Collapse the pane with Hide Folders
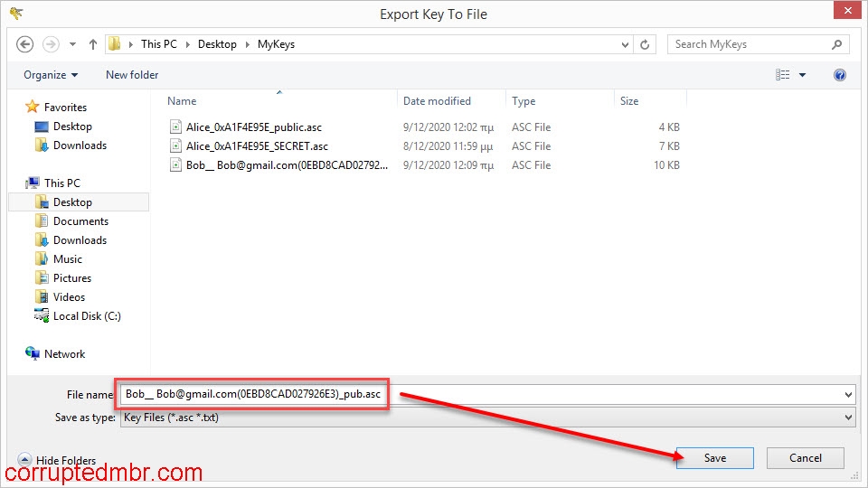 tap(56, 460)
